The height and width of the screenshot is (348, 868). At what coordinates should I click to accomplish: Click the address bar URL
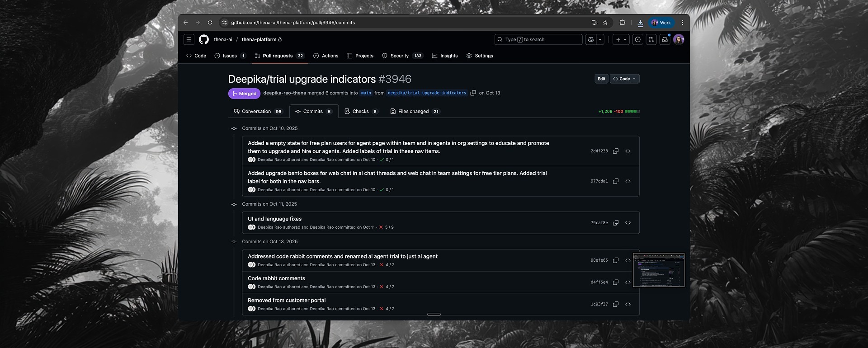(293, 23)
